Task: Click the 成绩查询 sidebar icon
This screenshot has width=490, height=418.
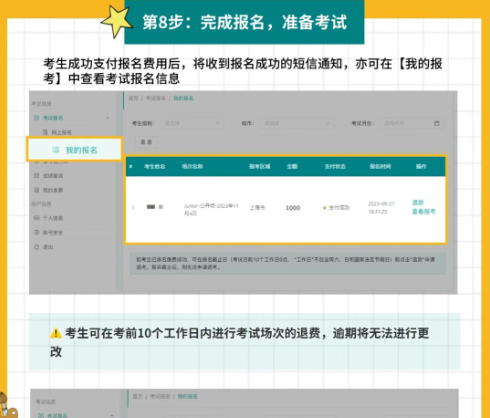Action: [x=37, y=175]
